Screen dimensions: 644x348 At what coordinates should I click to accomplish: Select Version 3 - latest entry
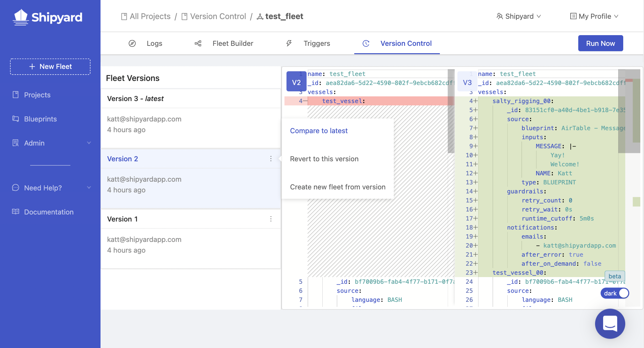(x=191, y=118)
